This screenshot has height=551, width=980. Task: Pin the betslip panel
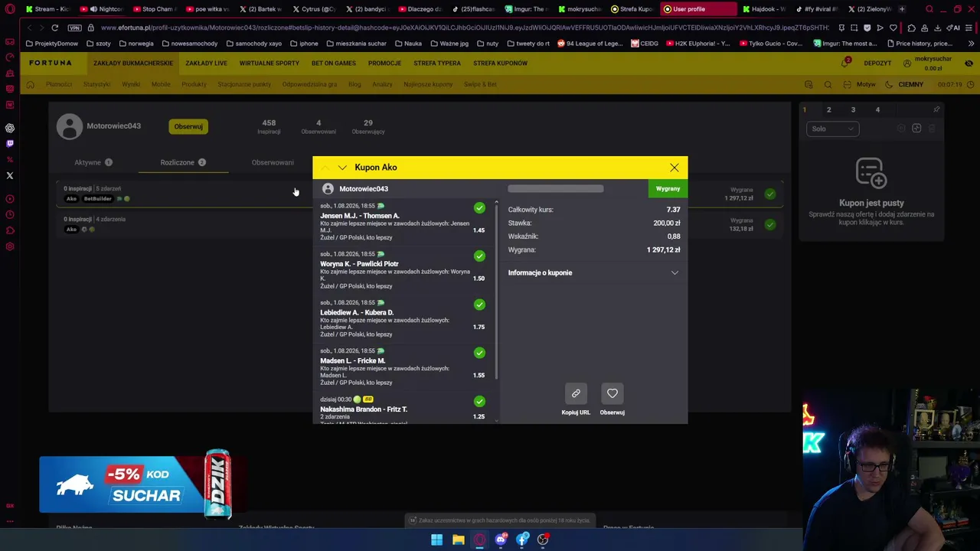(936, 110)
